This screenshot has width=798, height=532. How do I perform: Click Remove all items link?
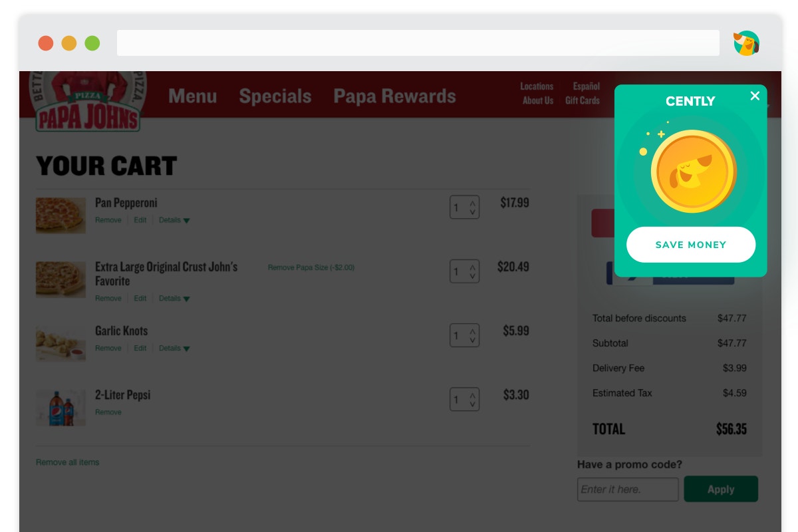pos(67,462)
